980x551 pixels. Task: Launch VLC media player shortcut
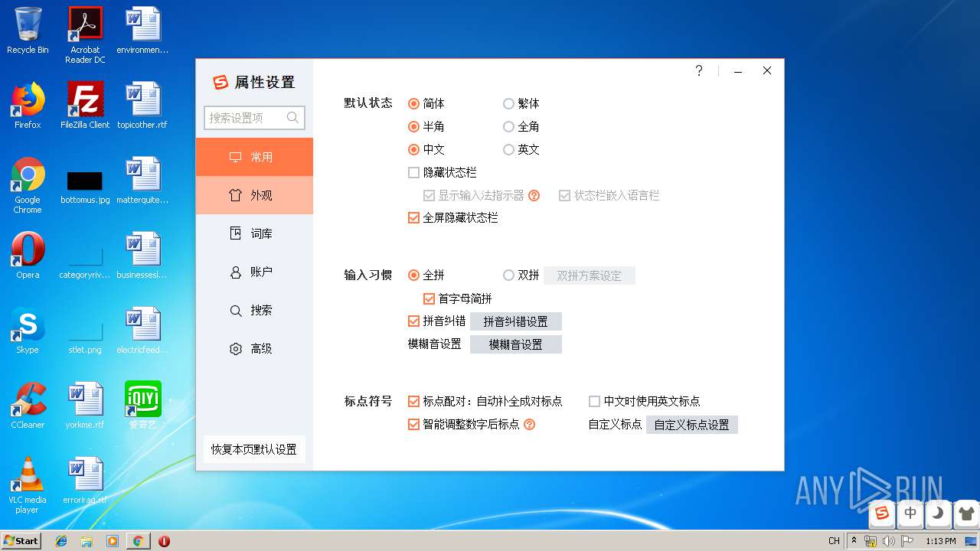[28, 485]
